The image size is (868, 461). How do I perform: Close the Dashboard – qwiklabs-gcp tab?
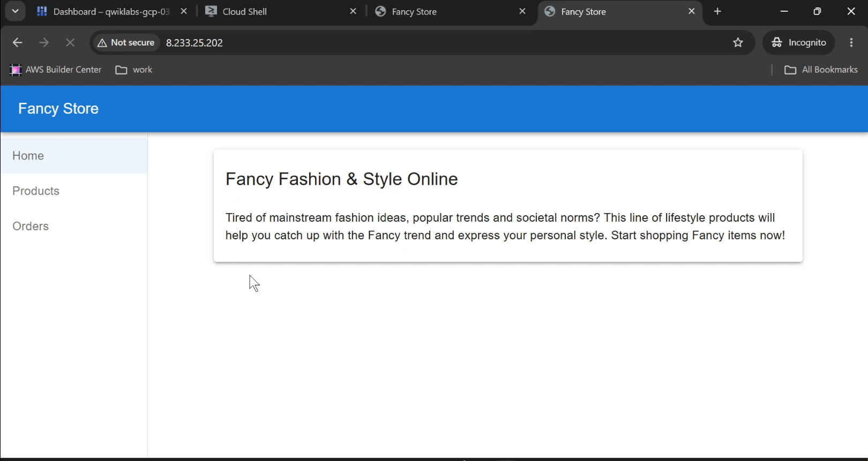[x=184, y=11]
